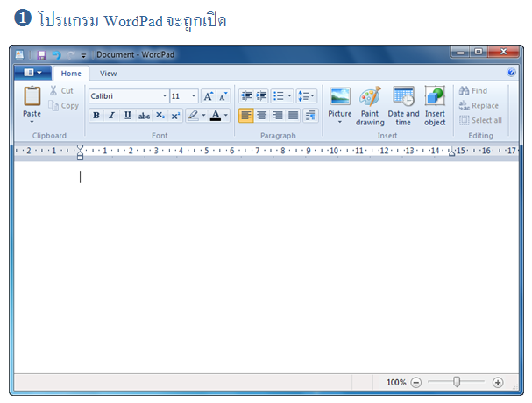Viewport: 532px width, 403px height.
Task: Click the Zoom out minus button
Action: pos(415,383)
